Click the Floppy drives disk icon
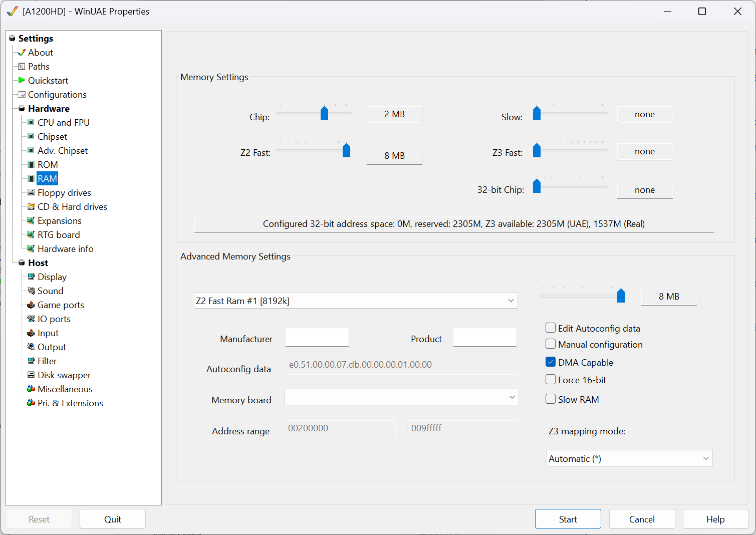756x535 pixels. (31, 192)
